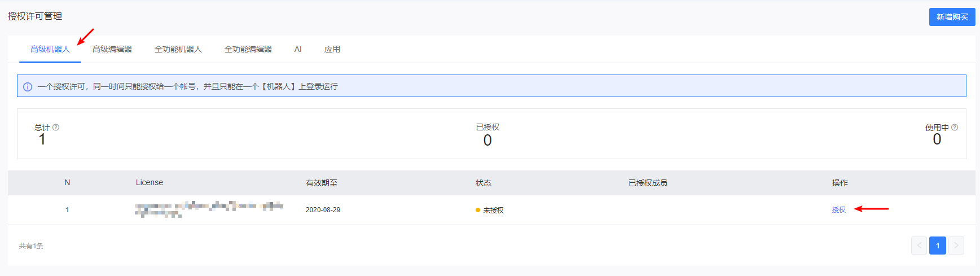
Task: Select page 1 in pagination
Action: point(938,246)
